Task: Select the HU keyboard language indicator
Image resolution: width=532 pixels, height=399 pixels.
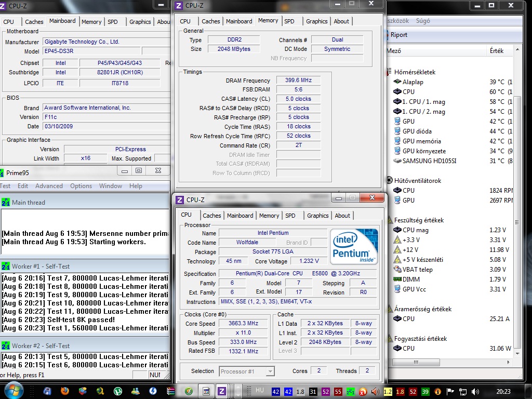Action: 260,390
